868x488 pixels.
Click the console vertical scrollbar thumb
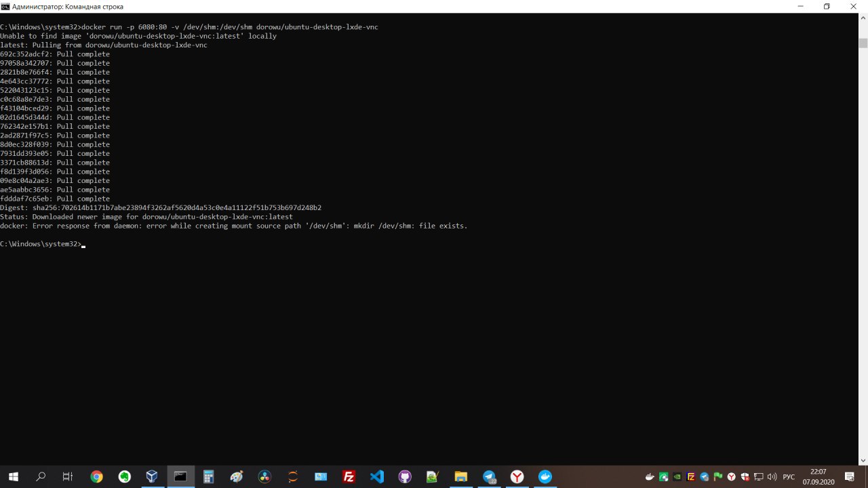[863, 43]
